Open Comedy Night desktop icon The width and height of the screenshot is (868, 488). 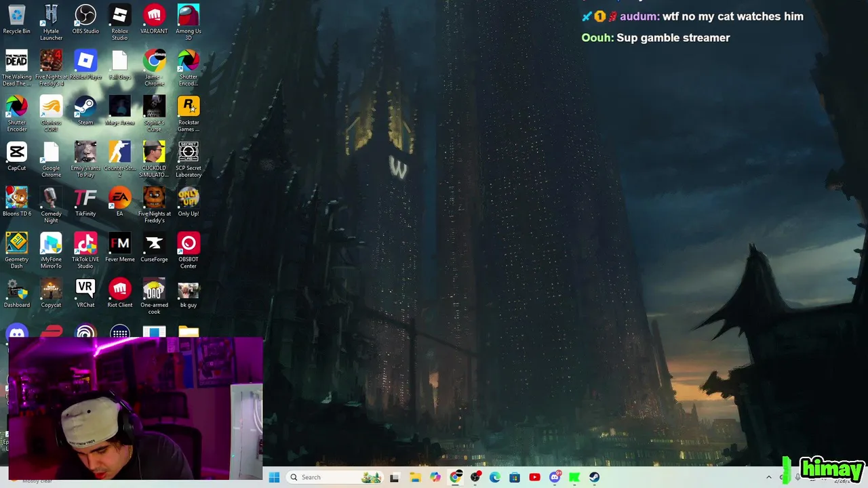coord(51,204)
